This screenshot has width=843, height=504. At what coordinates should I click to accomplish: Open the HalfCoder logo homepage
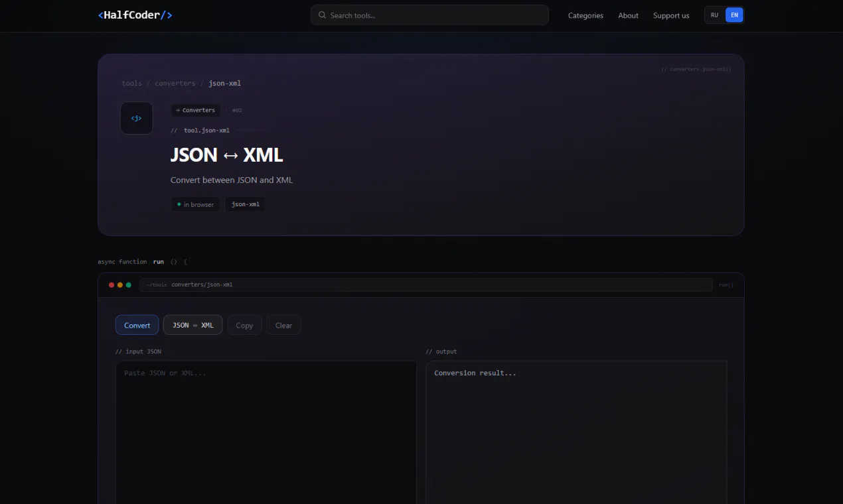coord(135,15)
